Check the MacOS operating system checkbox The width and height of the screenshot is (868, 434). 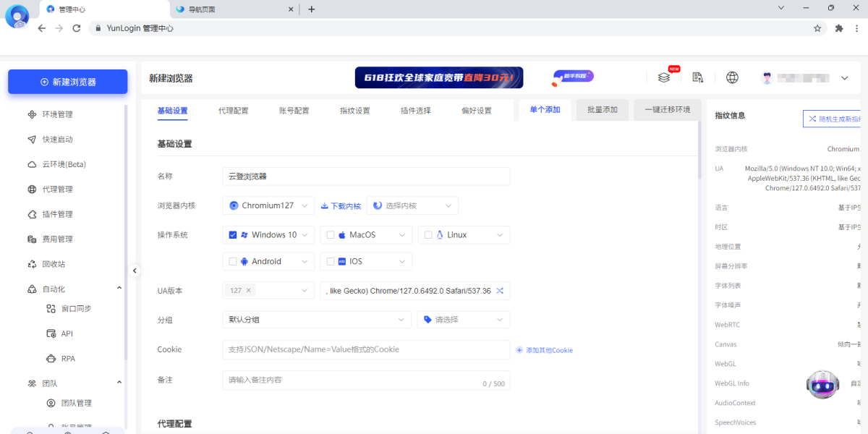tap(331, 234)
